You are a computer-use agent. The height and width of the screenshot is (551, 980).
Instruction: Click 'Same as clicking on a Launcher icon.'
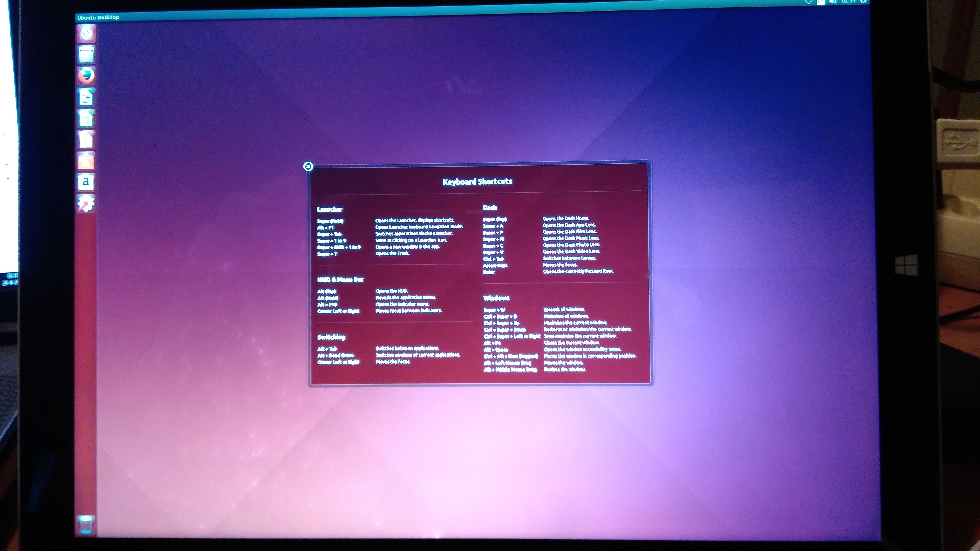pos(411,240)
